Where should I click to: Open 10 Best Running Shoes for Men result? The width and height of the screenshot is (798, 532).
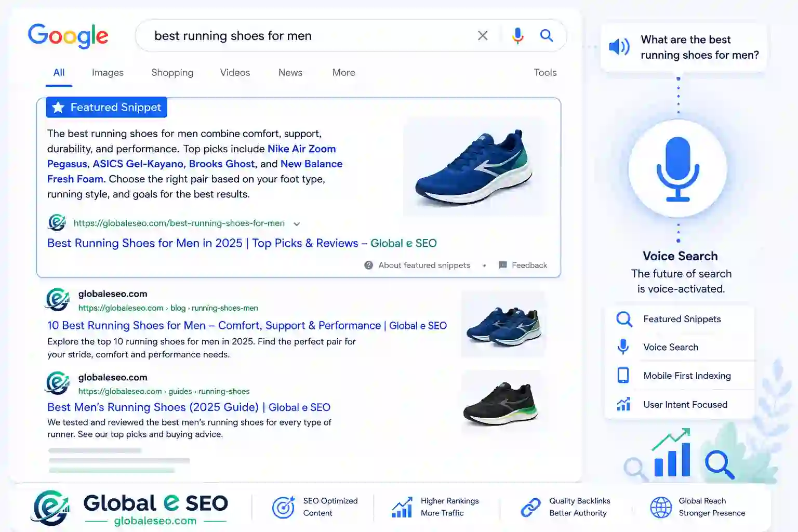247,325
